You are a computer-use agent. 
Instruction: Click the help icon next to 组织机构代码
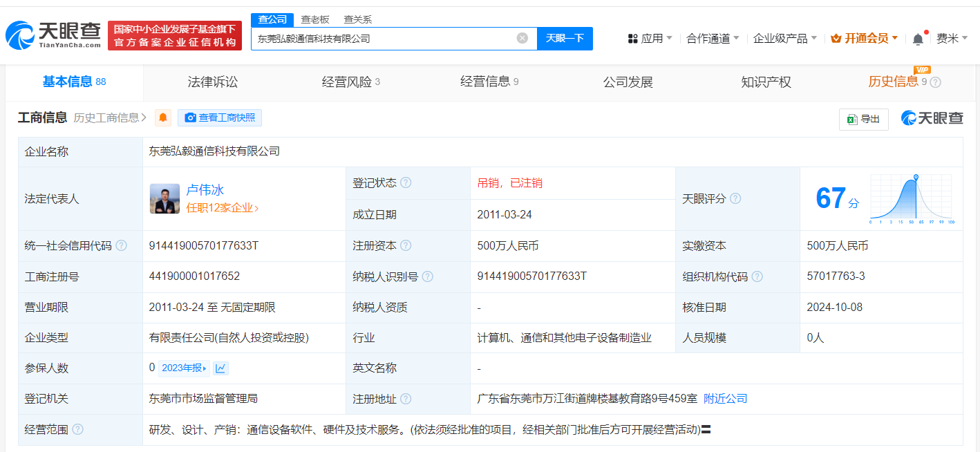click(757, 276)
